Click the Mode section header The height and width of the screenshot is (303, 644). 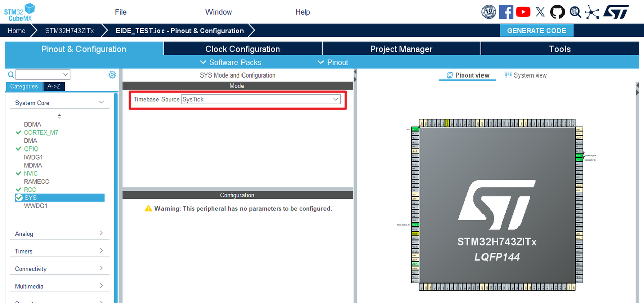pos(237,86)
